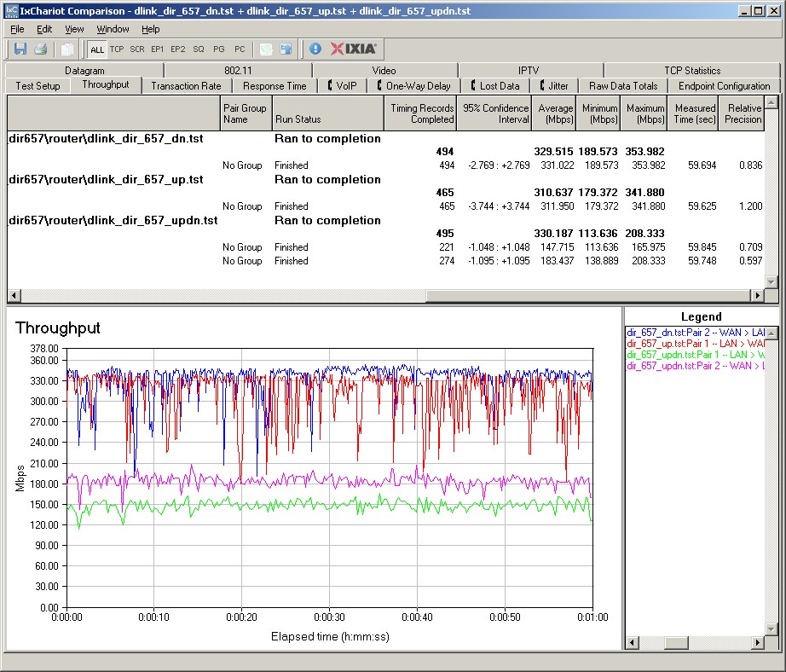
Task: Click the Print toolbar icon
Action: point(41,49)
